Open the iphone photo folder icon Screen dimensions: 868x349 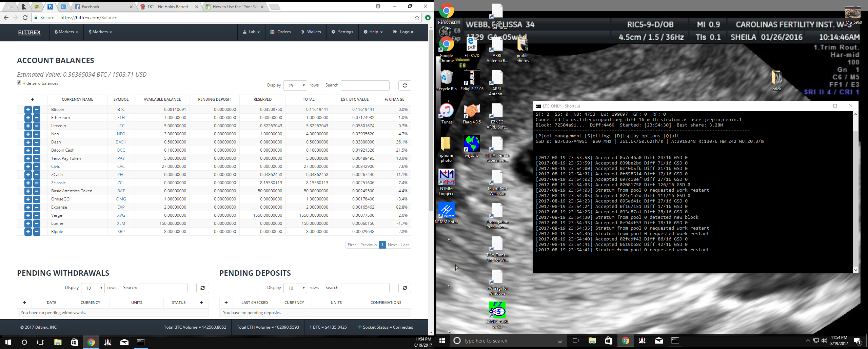click(446, 150)
